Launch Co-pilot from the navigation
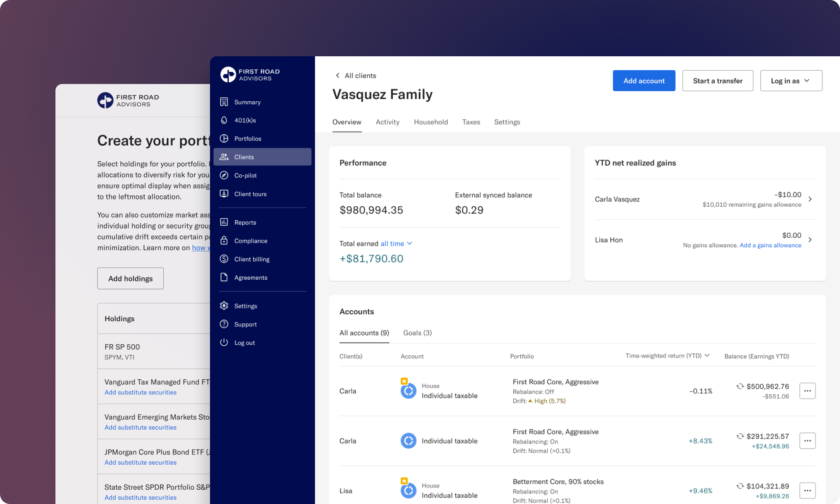Screen dimensions: 840x504 (x=245, y=175)
